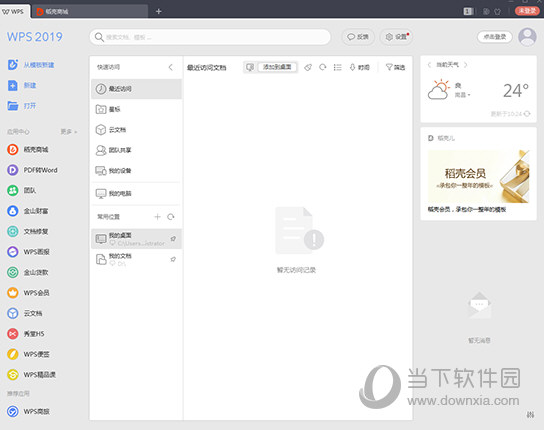This screenshot has height=430, width=544.
Task: Click the 稻壳会员 banner link text
Action: (467, 210)
